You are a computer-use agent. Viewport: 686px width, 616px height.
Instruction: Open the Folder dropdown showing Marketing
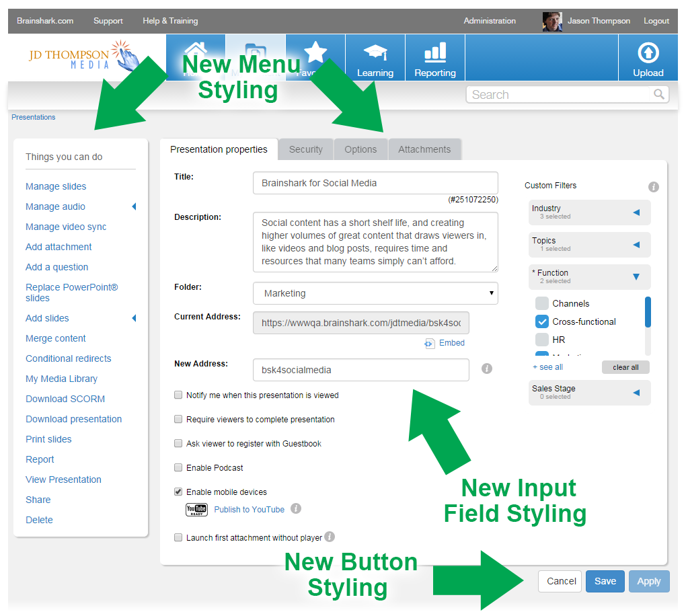click(375, 293)
